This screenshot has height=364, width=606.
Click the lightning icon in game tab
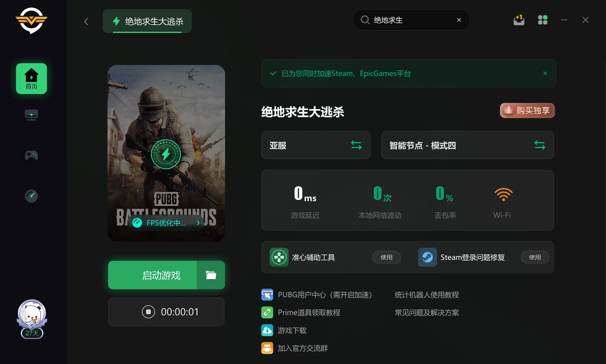(116, 21)
